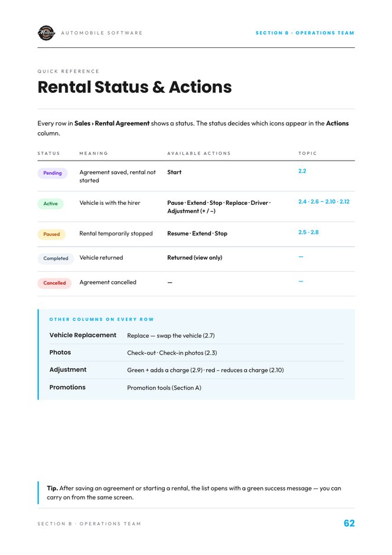The width and height of the screenshot is (392, 555).
Task: Click the 'TOPIC' column header
Action: (308, 154)
